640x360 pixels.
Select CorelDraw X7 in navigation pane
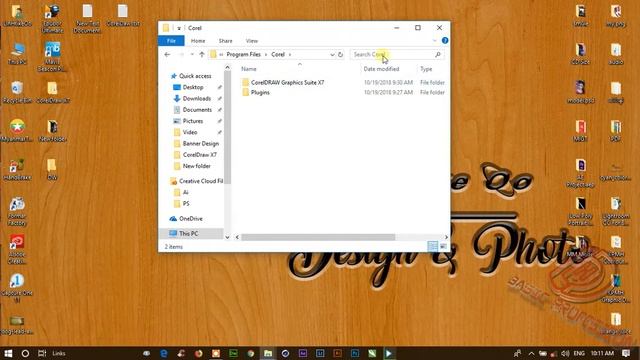coord(195,155)
